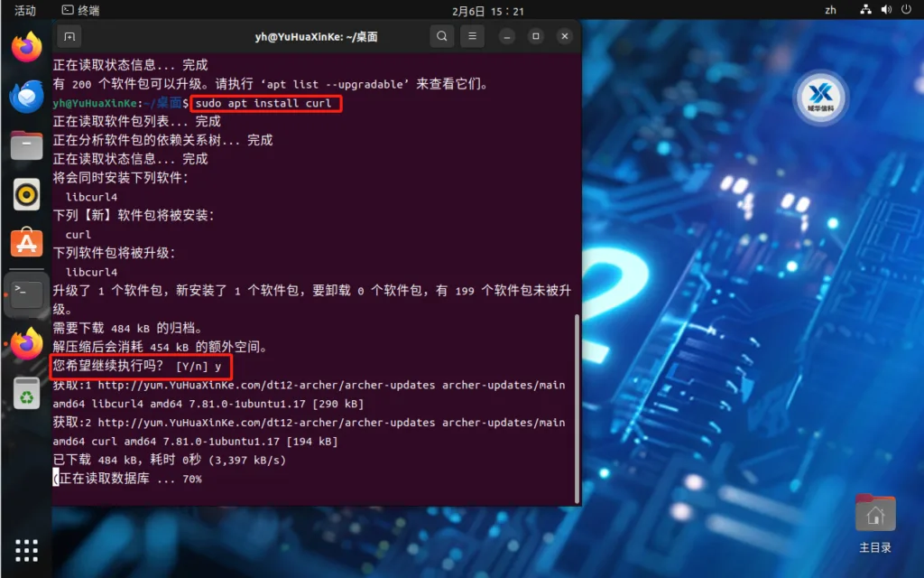Select the running Terminal dock icon
The width and height of the screenshot is (924, 578).
tap(26, 293)
